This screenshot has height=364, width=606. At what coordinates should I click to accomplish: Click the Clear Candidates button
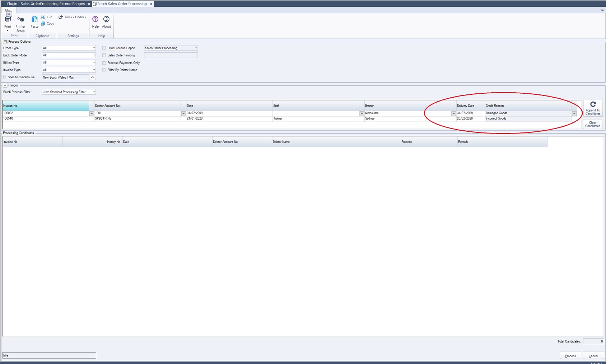pyautogui.click(x=593, y=124)
